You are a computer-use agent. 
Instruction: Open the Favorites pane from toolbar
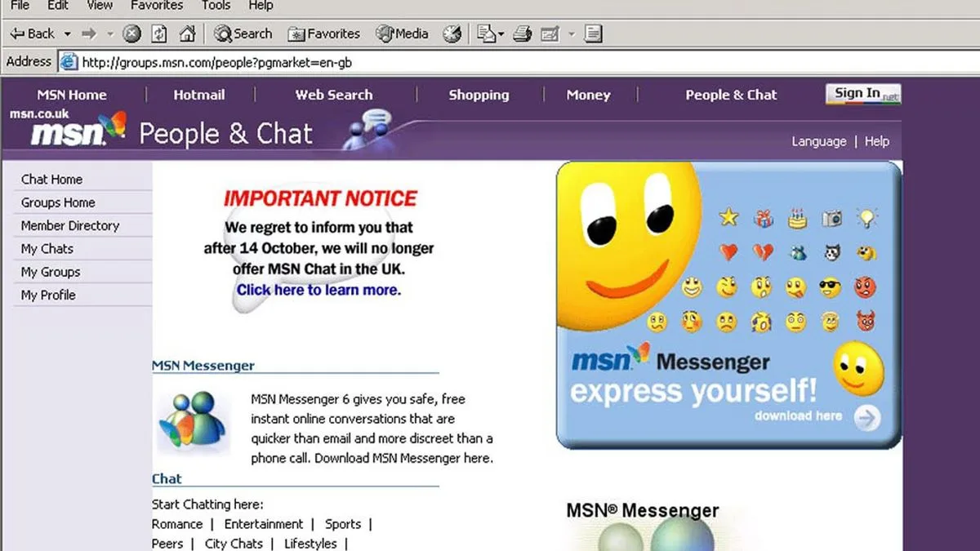pos(323,33)
